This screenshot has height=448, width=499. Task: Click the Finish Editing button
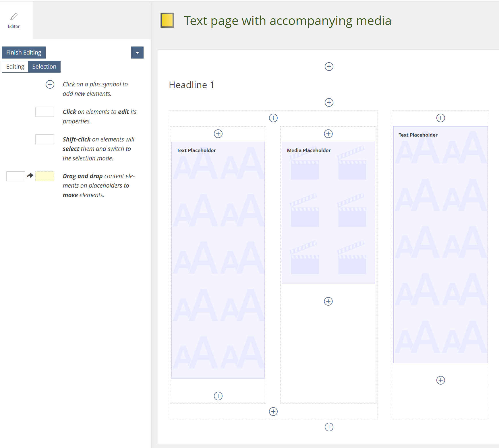(24, 53)
